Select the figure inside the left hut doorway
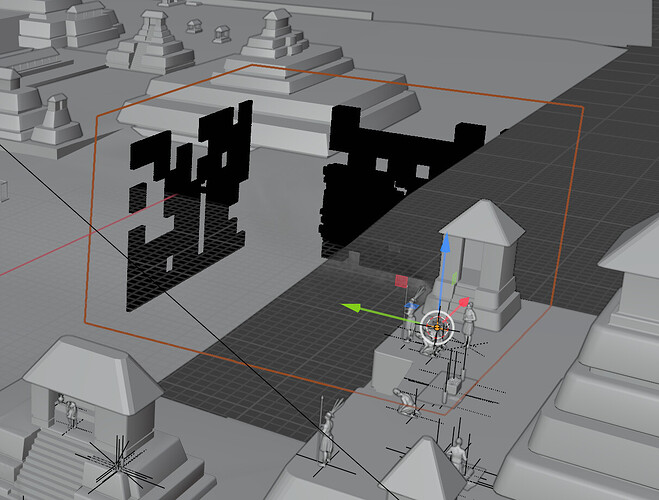The height and width of the screenshot is (500, 659). coord(69,411)
